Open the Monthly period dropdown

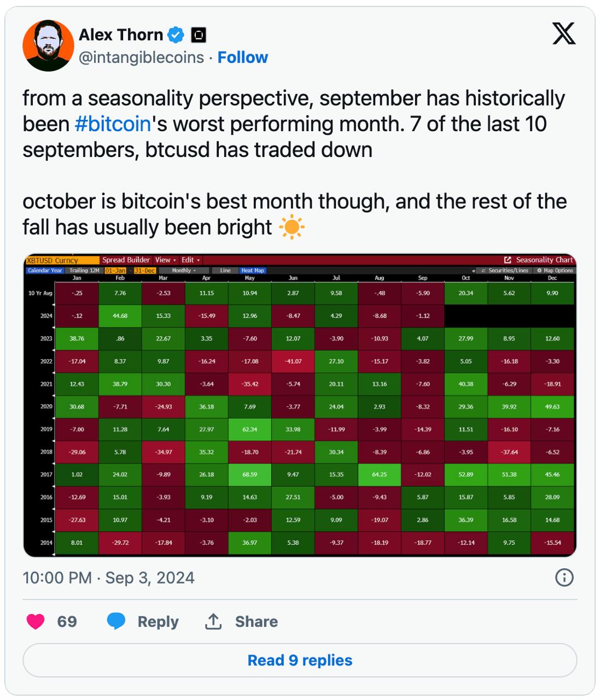click(184, 271)
